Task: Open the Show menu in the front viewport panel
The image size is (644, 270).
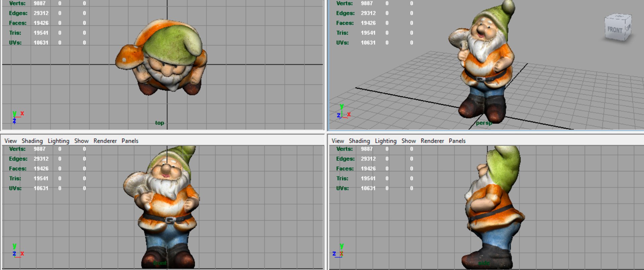Action: click(x=82, y=141)
